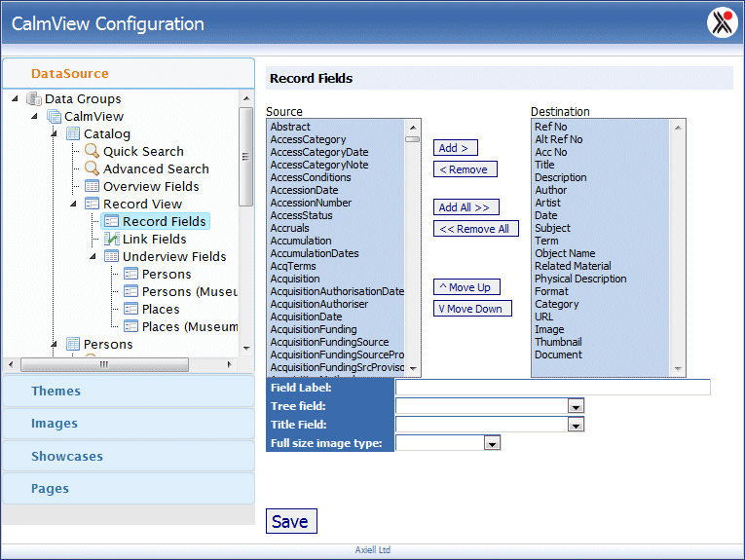Select Abstract in the Source list
The image size is (745, 560).
click(290, 127)
